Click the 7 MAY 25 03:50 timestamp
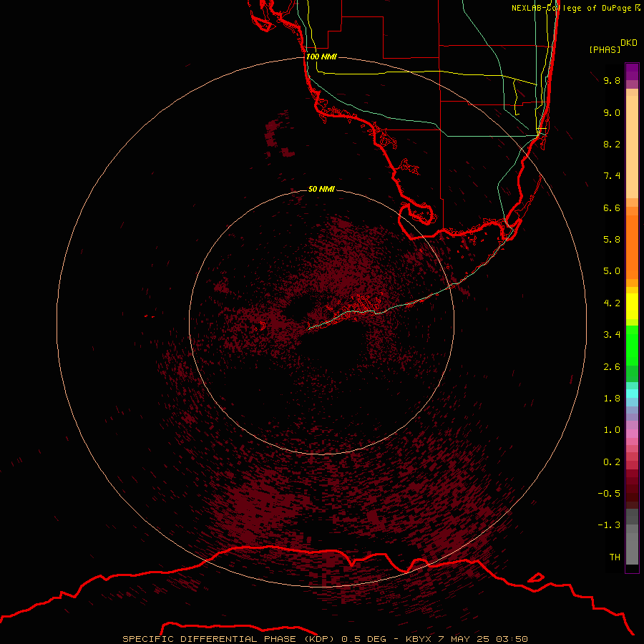This screenshot has height=644, width=644. click(483, 639)
